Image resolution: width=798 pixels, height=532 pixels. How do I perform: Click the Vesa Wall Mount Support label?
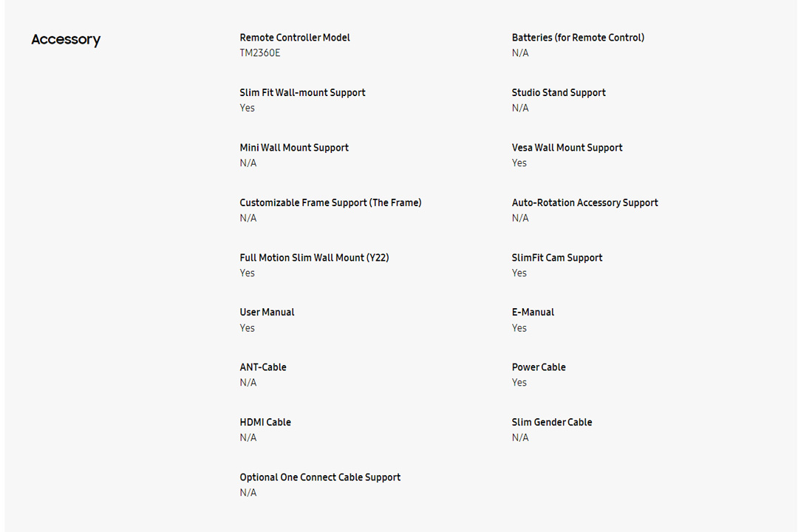pyautogui.click(x=567, y=148)
